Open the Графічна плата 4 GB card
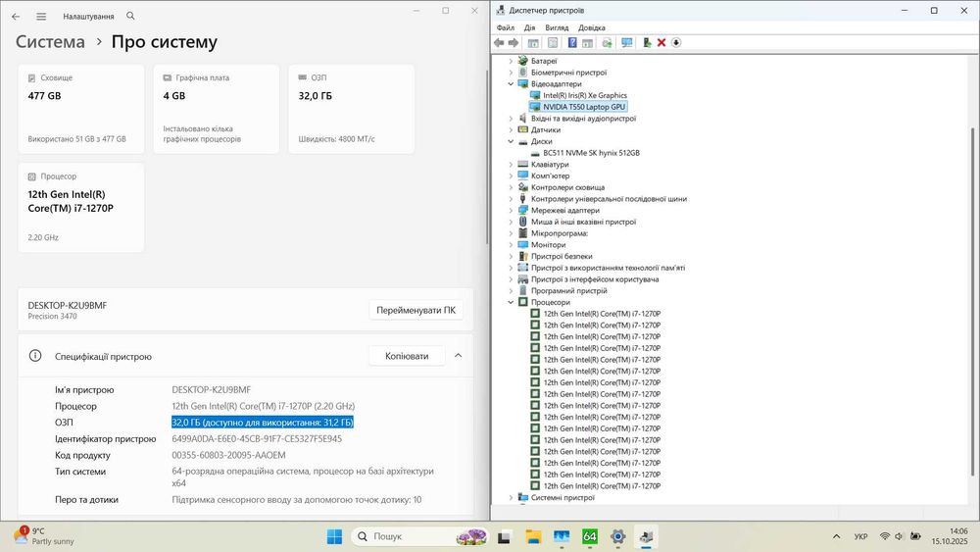This screenshot has width=980, height=552. (217, 109)
